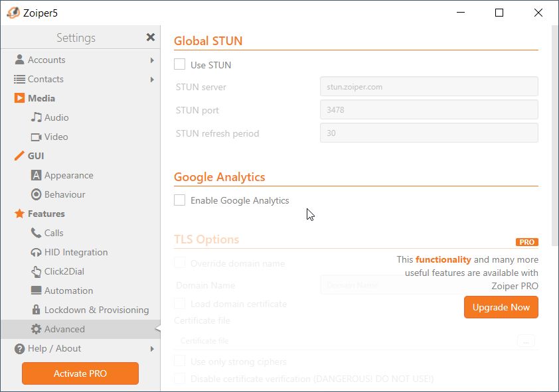Screen dimensions: 559x392
Task: Go to Video settings
Action: (x=80, y=137)
